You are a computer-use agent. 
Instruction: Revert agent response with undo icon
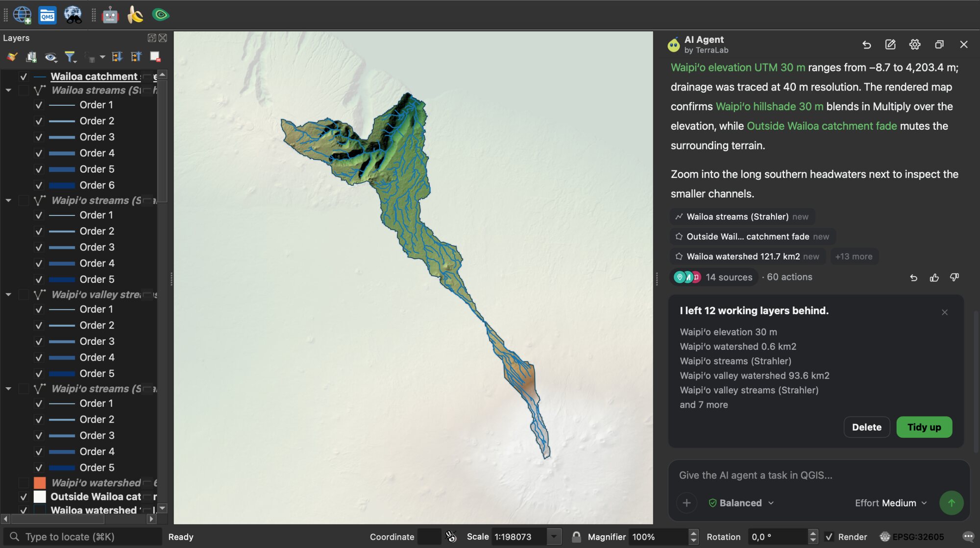coord(913,278)
